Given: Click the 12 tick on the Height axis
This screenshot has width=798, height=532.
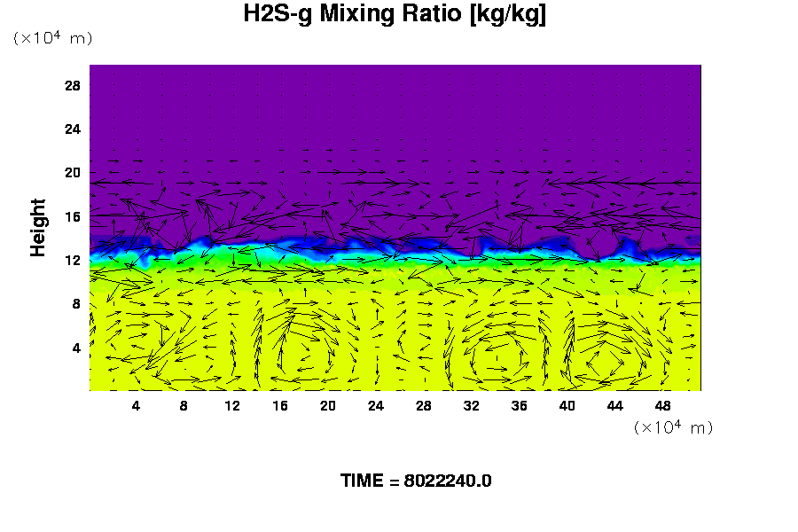Looking at the screenshot, I should [74, 260].
